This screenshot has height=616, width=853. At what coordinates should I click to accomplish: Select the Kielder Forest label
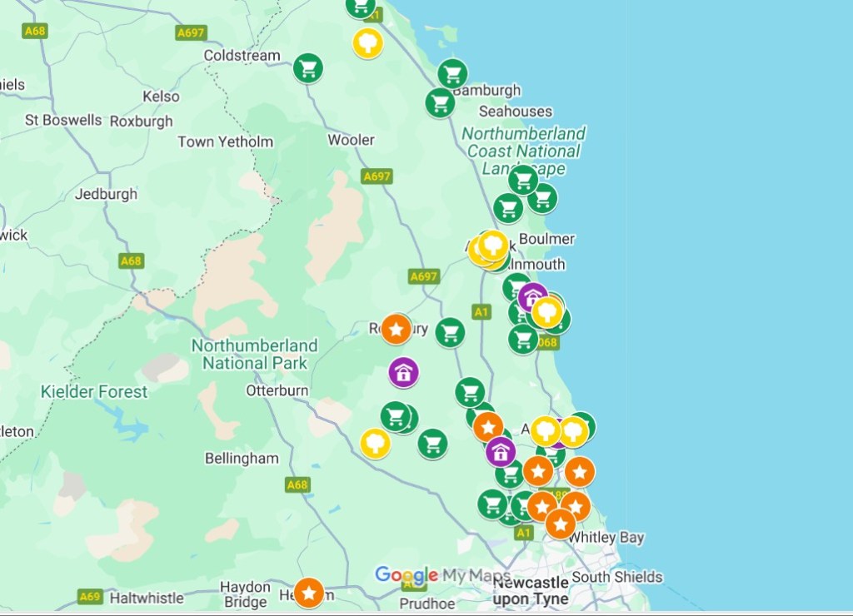click(94, 391)
